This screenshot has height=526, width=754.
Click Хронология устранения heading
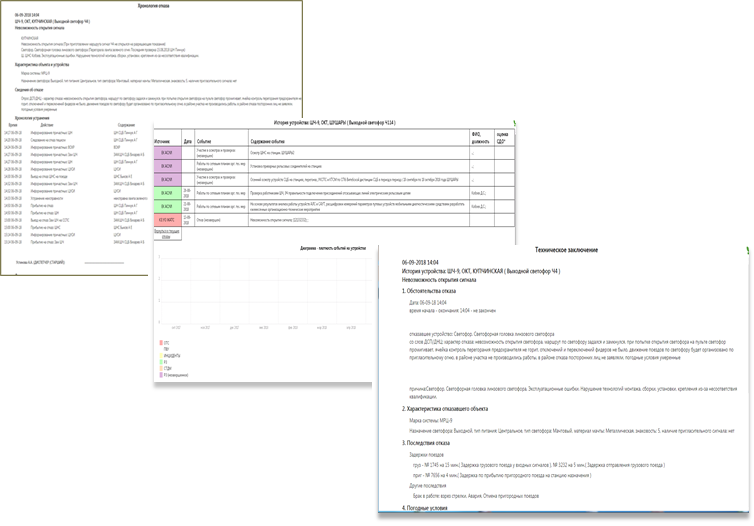(x=32, y=118)
